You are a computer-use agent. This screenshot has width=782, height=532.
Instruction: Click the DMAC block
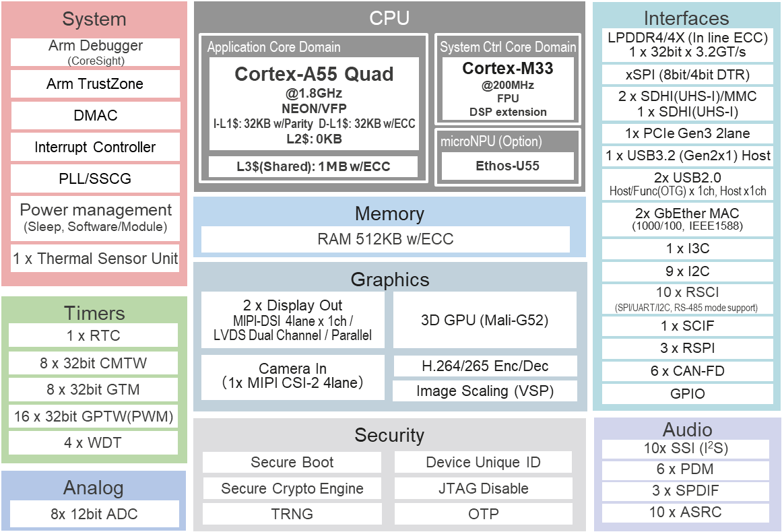point(95,115)
